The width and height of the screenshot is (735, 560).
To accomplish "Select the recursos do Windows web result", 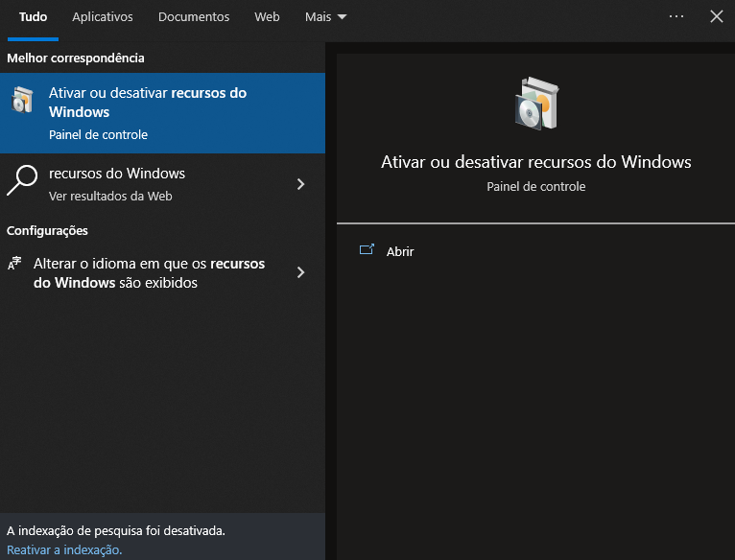I will point(163,184).
